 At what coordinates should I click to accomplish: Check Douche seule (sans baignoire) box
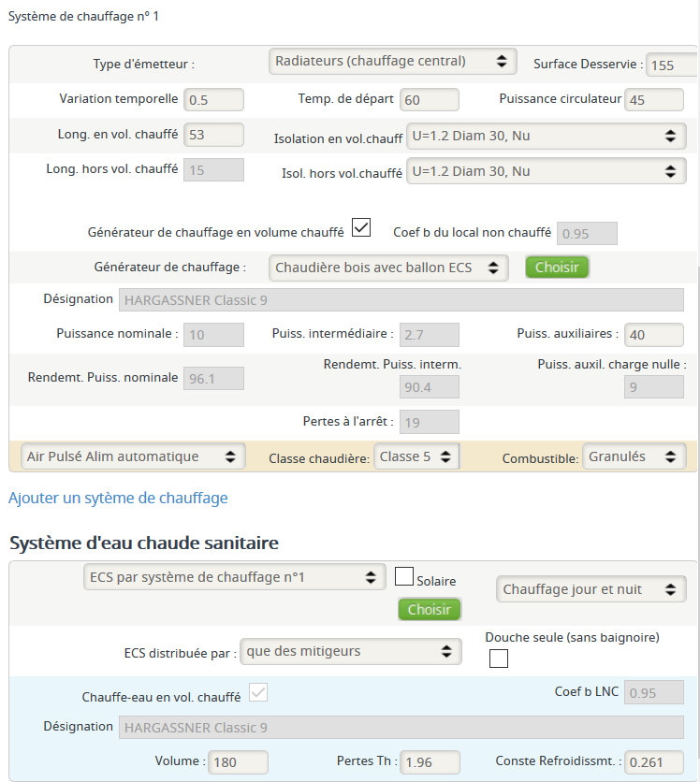[x=499, y=659]
